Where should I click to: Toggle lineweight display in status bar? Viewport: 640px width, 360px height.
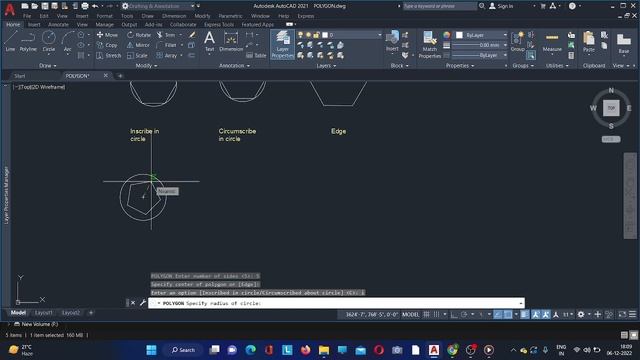(x=524, y=314)
